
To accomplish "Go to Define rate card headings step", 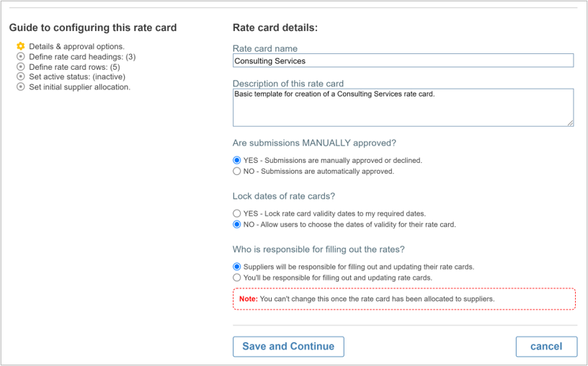I will pyautogui.click(x=82, y=57).
